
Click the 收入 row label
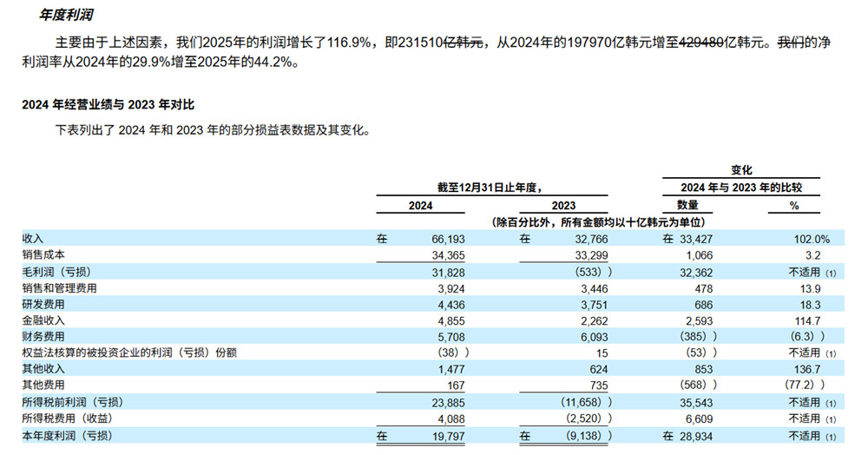point(33,239)
